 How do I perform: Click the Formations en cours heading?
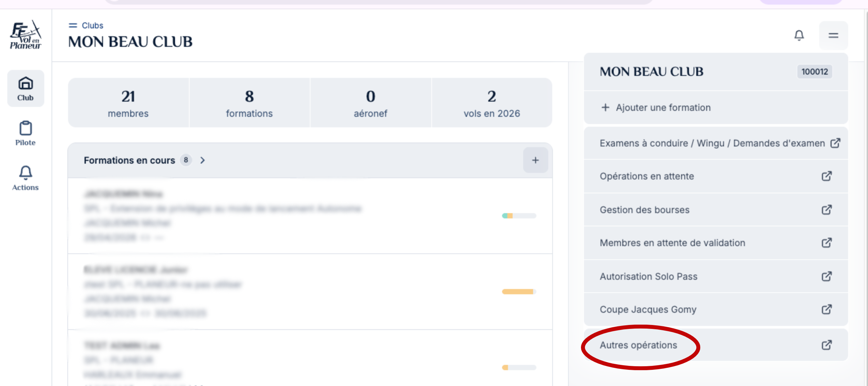point(129,161)
